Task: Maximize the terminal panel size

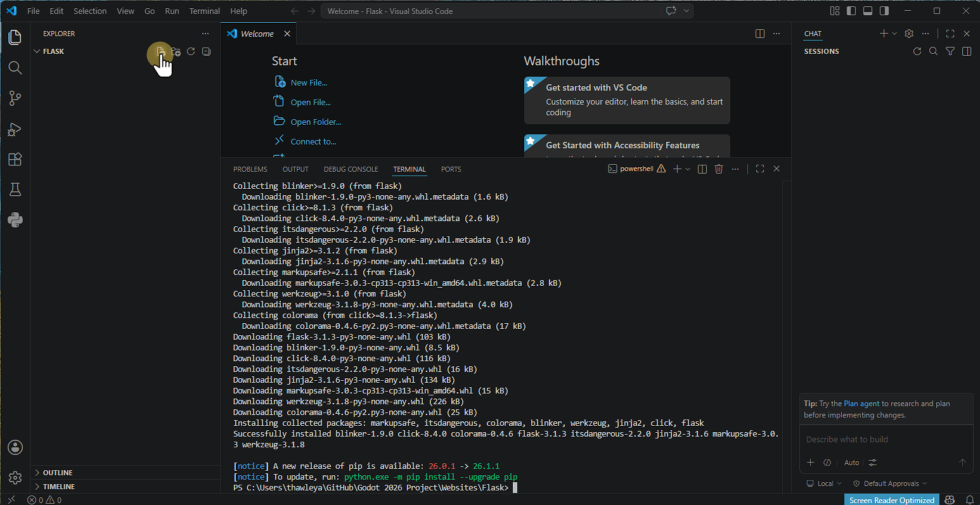Action: (x=760, y=169)
